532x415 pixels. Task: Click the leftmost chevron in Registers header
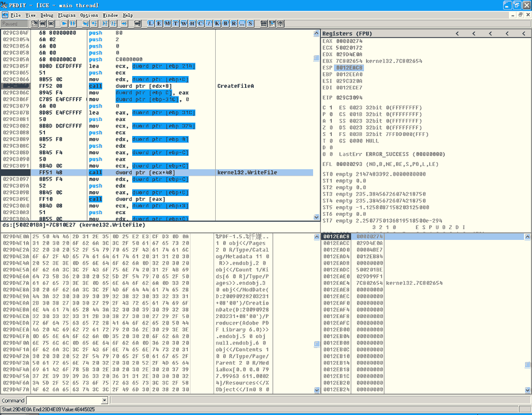tap(457, 34)
